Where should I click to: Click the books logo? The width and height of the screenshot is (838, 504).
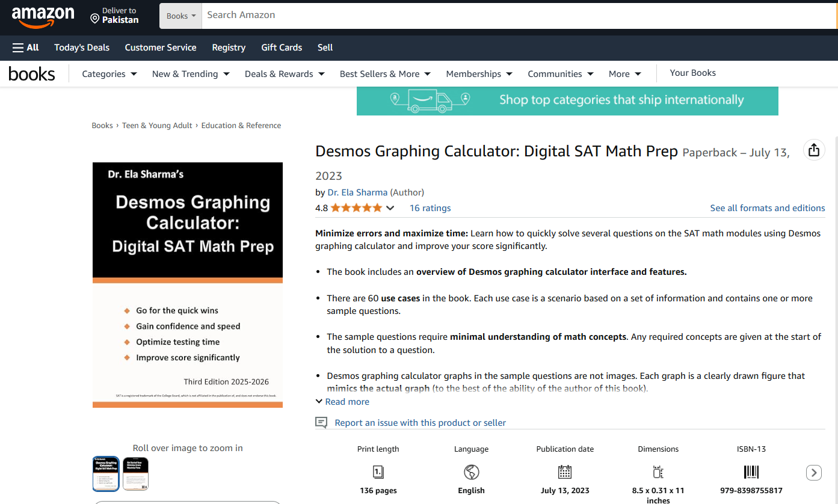click(32, 74)
